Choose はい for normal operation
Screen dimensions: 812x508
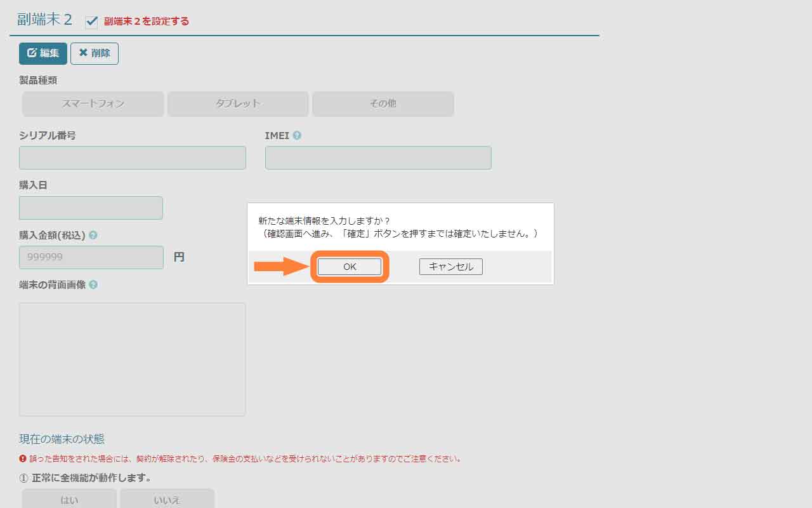tap(69, 499)
